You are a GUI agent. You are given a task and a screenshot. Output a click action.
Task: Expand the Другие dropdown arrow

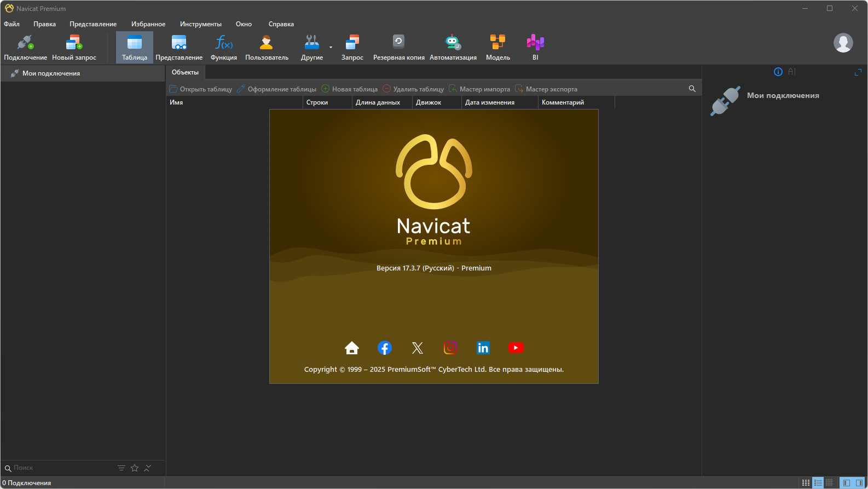[x=331, y=48]
